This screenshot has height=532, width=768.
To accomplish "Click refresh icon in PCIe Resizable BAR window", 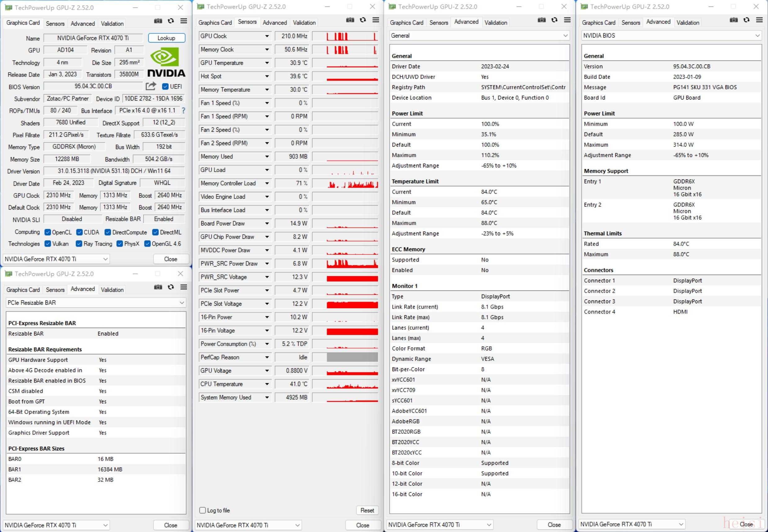I will pos(171,287).
